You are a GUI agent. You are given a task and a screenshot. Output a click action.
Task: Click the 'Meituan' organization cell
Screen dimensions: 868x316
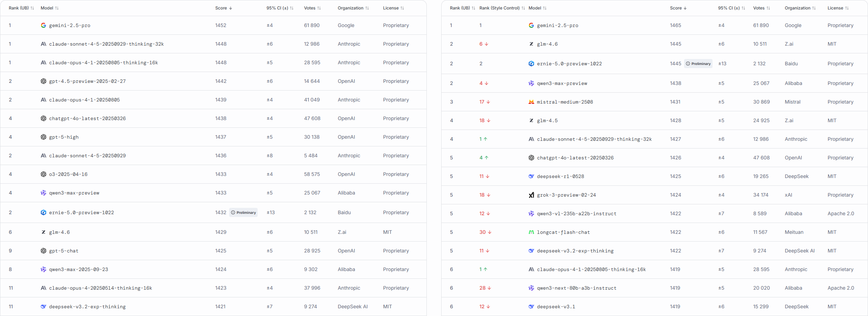(x=794, y=232)
